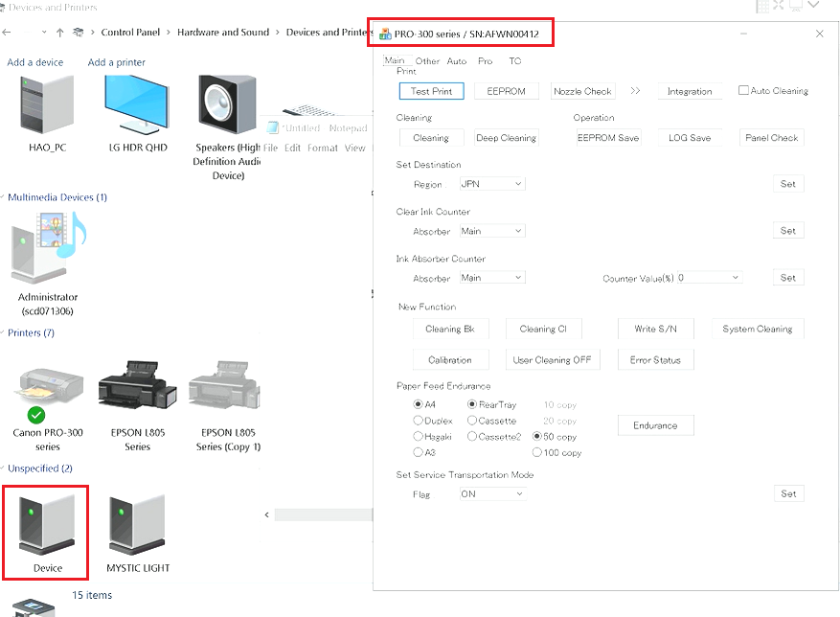Click the EEPROM print button
840x617 pixels.
tap(507, 91)
